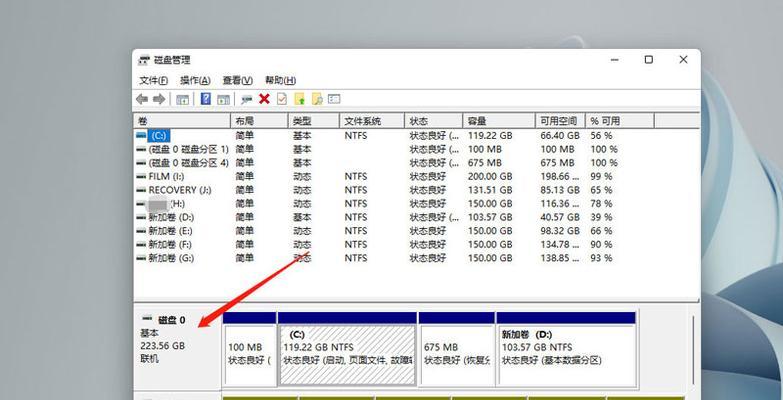The image size is (783, 400).
Task: Open the 文件(F) menu
Action: pyautogui.click(x=153, y=80)
